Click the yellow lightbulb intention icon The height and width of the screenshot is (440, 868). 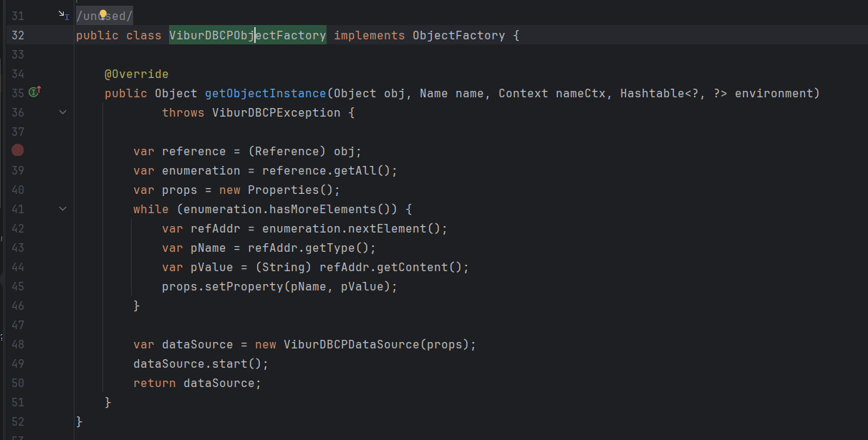point(103,15)
